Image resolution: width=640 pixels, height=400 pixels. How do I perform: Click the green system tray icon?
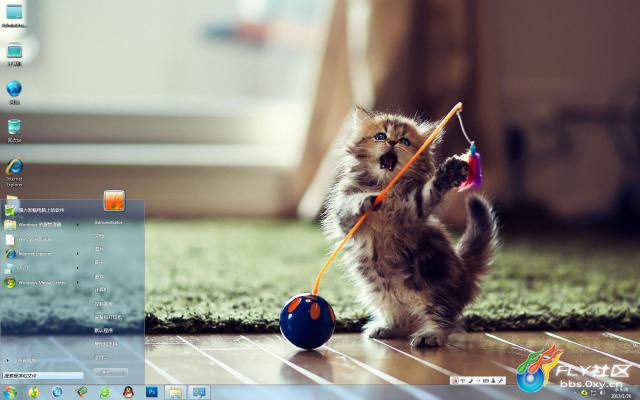tap(584, 393)
